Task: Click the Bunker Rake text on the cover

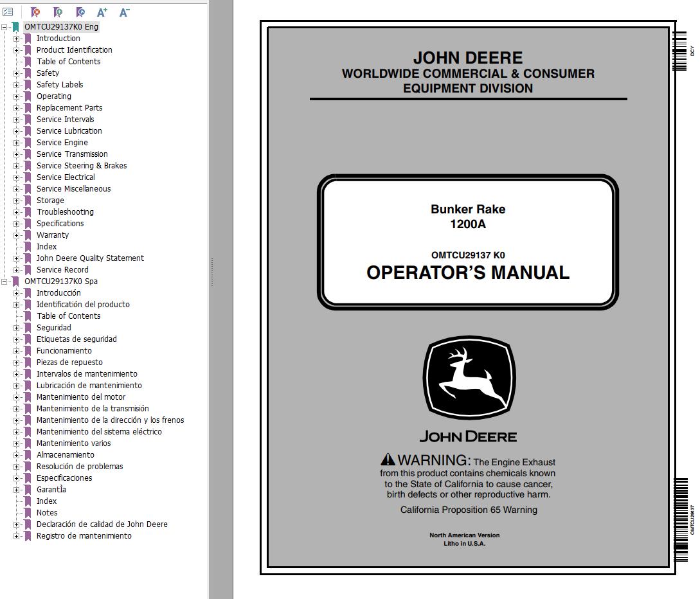Action: pyautogui.click(x=468, y=210)
